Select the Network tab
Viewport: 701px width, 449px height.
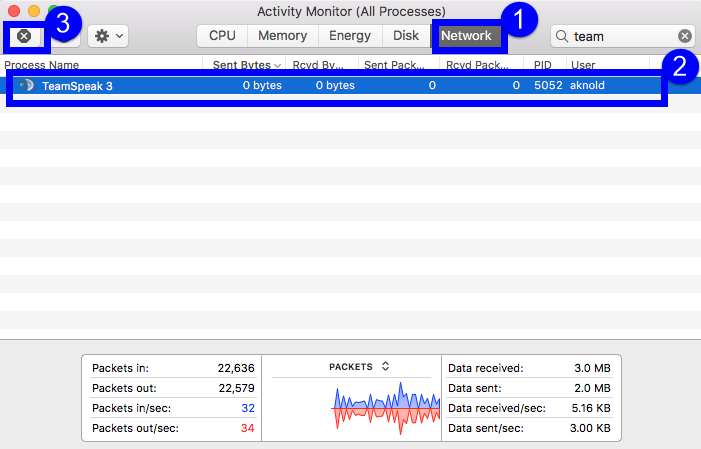[467, 36]
